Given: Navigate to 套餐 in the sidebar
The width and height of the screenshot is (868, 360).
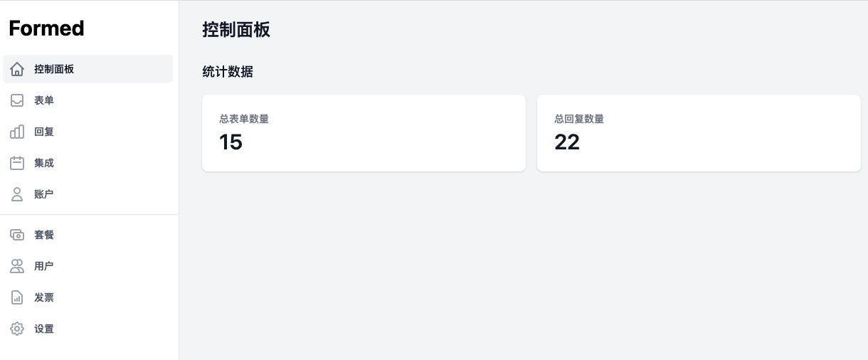Looking at the screenshot, I should coord(44,235).
